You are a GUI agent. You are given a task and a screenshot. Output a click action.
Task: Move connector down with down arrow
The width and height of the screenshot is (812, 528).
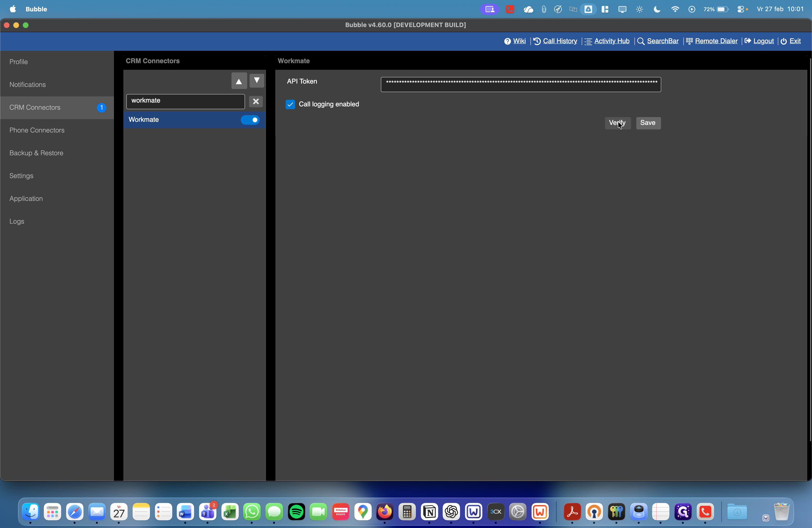point(257,81)
